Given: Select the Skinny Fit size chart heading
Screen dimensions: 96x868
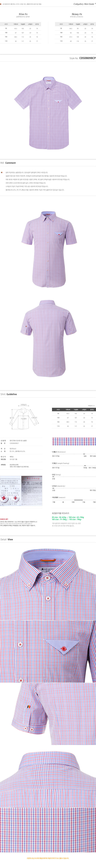Looking at the screenshot, I should [x=77, y=14].
